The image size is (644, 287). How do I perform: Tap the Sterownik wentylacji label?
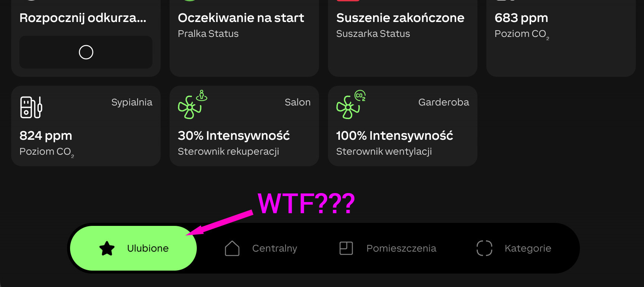point(384,152)
